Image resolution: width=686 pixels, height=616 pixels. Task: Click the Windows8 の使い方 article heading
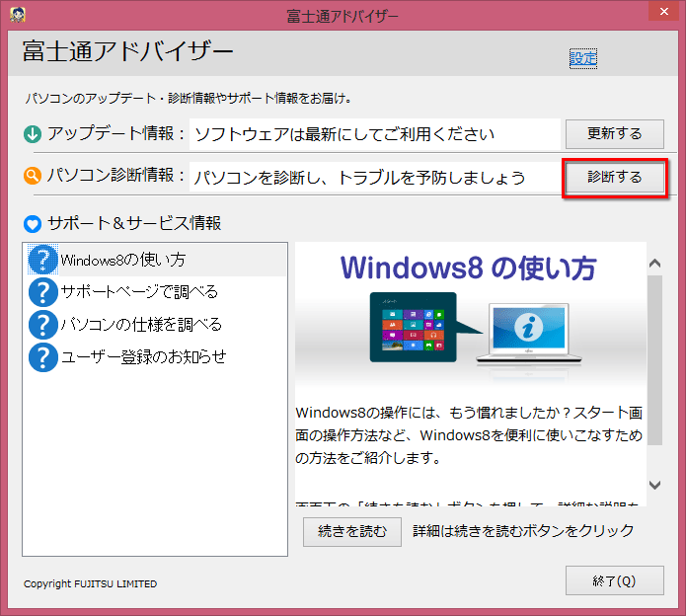click(x=469, y=268)
